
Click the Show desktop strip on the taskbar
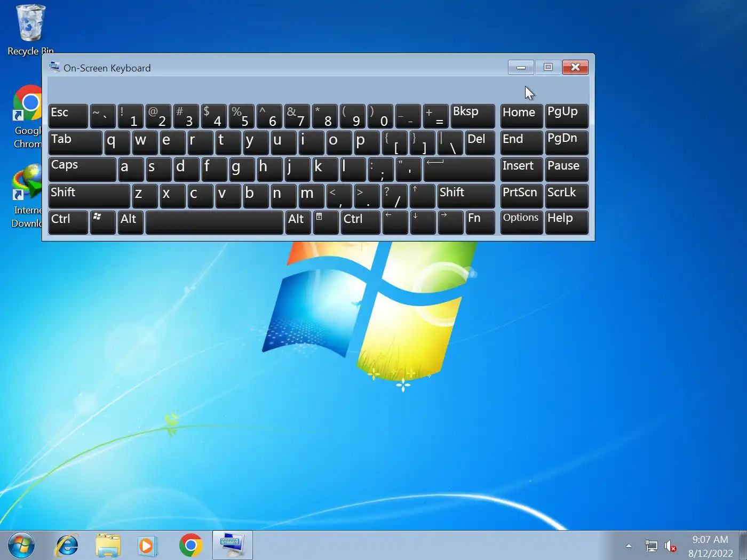[x=743, y=546]
